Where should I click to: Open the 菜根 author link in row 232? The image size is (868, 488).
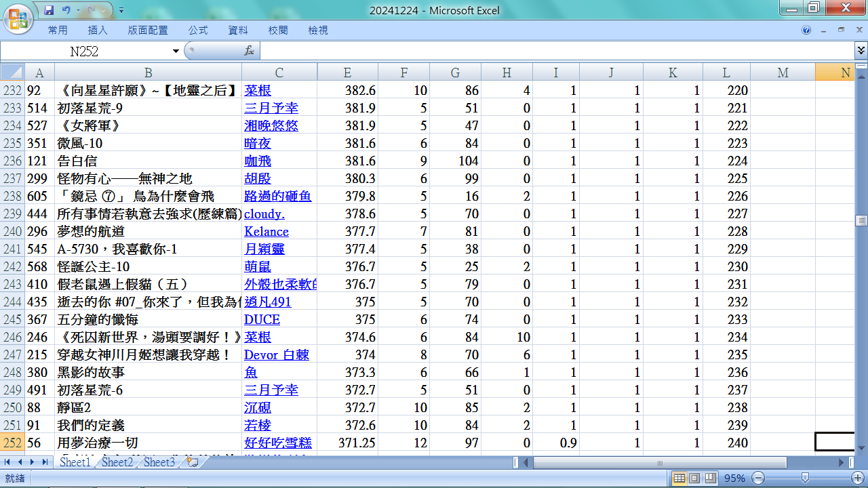[257, 90]
